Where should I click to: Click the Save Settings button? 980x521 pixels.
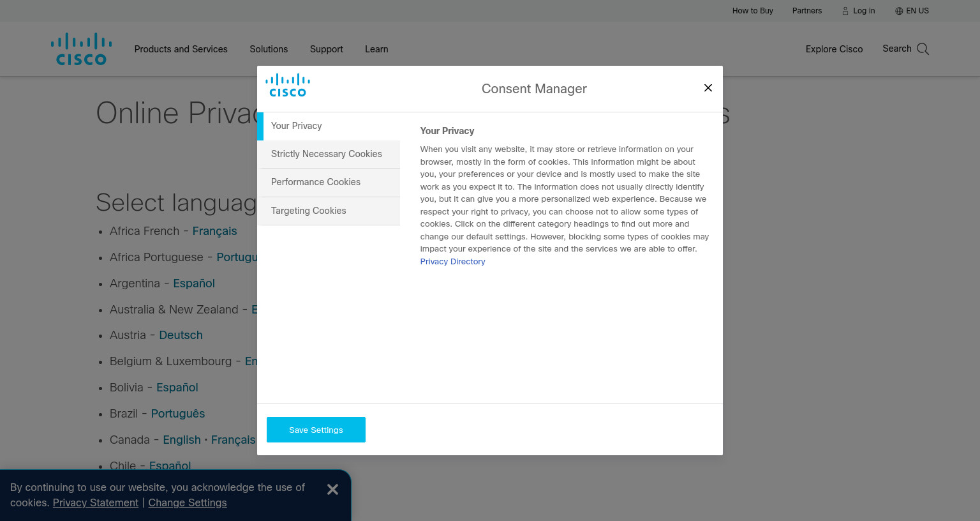coord(316,430)
